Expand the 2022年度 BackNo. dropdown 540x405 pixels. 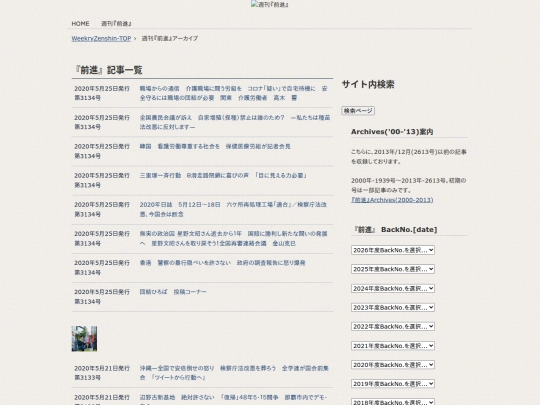(393, 326)
